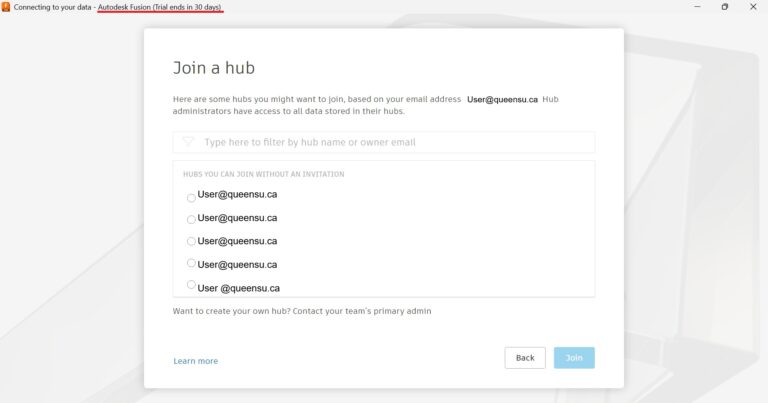Click the underlined Autodesk Fusion trial title text
The height and width of the screenshot is (403, 768).
(160, 7)
